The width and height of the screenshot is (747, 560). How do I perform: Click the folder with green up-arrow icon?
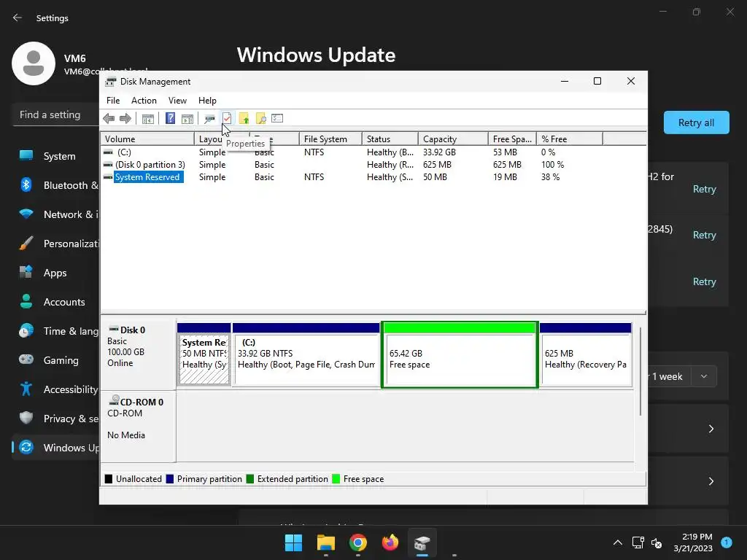(244, 118)
